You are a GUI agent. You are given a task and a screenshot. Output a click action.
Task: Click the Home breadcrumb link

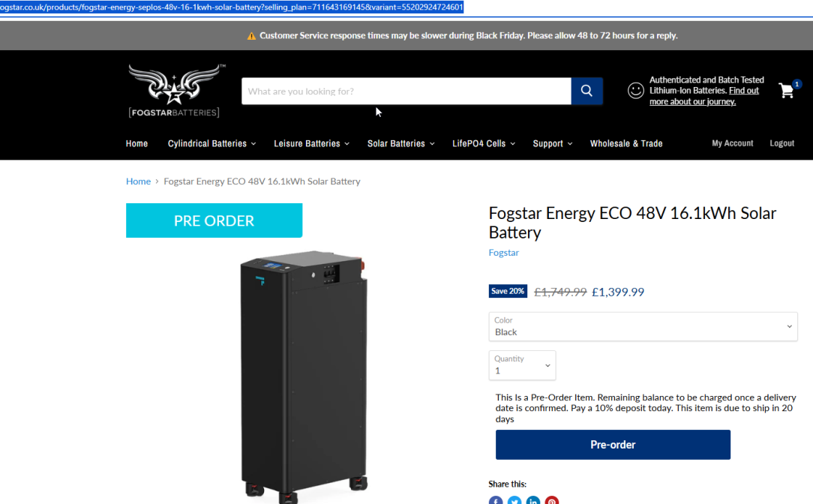(138, 181)
